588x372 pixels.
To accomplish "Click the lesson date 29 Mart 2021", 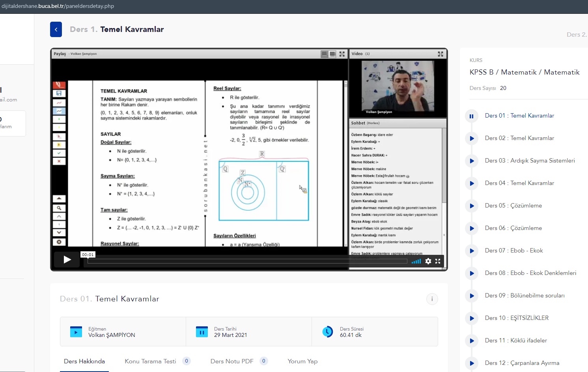I will [x=231, y=335].
